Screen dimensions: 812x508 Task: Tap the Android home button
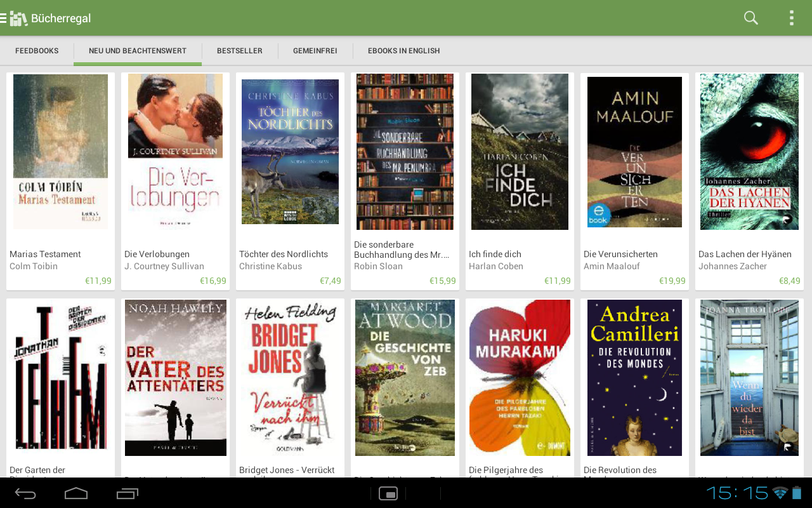76,493
